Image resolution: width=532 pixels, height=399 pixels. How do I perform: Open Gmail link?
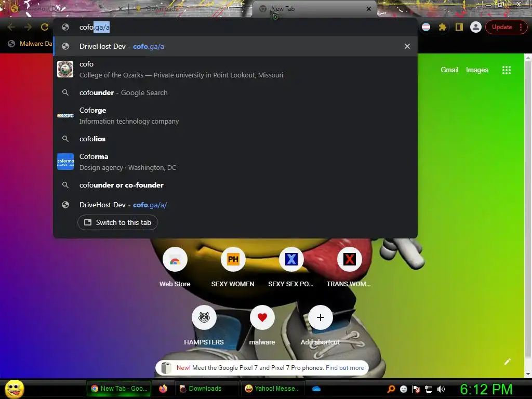[449, 70]
